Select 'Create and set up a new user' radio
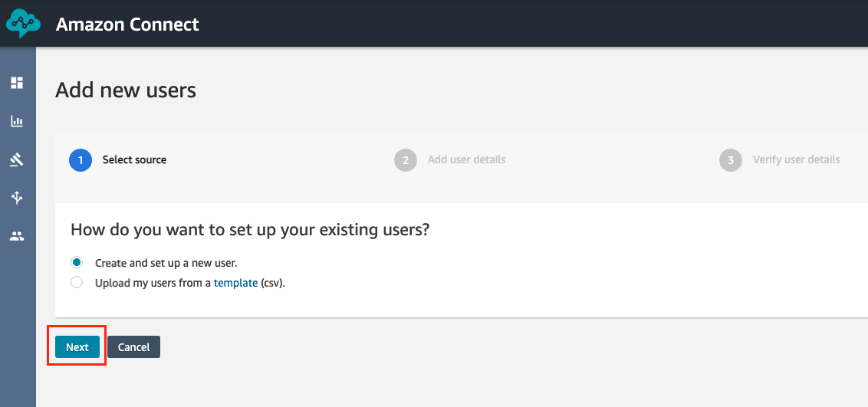The height and width of the screenshot is (407, 868). click(77, 262)
